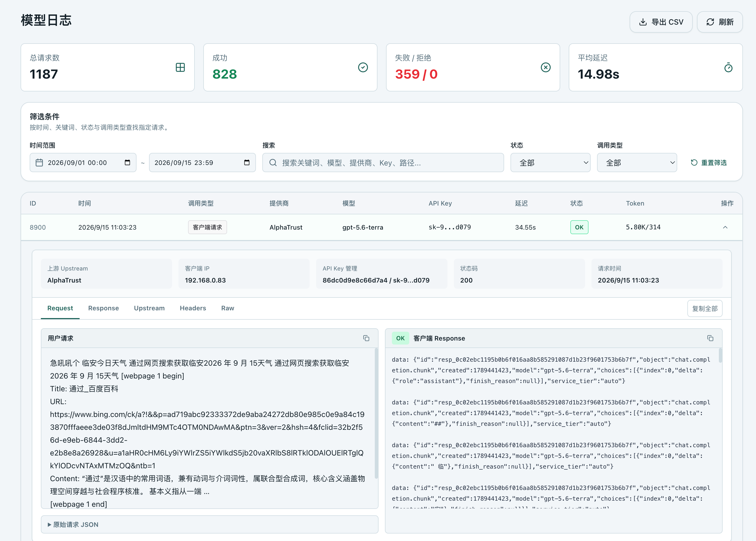Collapse row 8900 details with chevron
Screen dimensions: 756x541
click(725, 227)
